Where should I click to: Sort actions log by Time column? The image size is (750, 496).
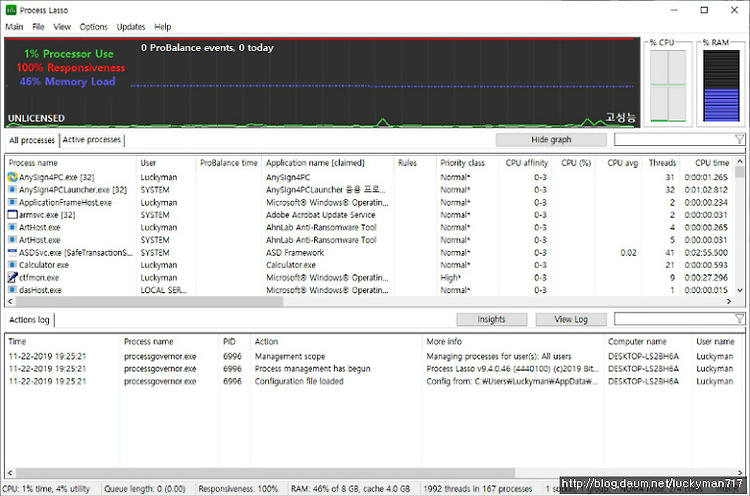click(x=62, y=342)
